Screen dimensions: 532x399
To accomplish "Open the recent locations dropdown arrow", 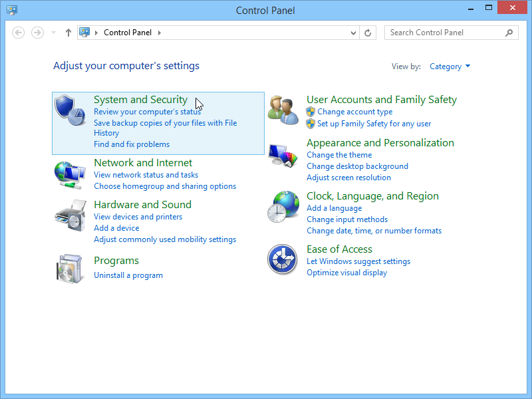I will click(53, 33).
